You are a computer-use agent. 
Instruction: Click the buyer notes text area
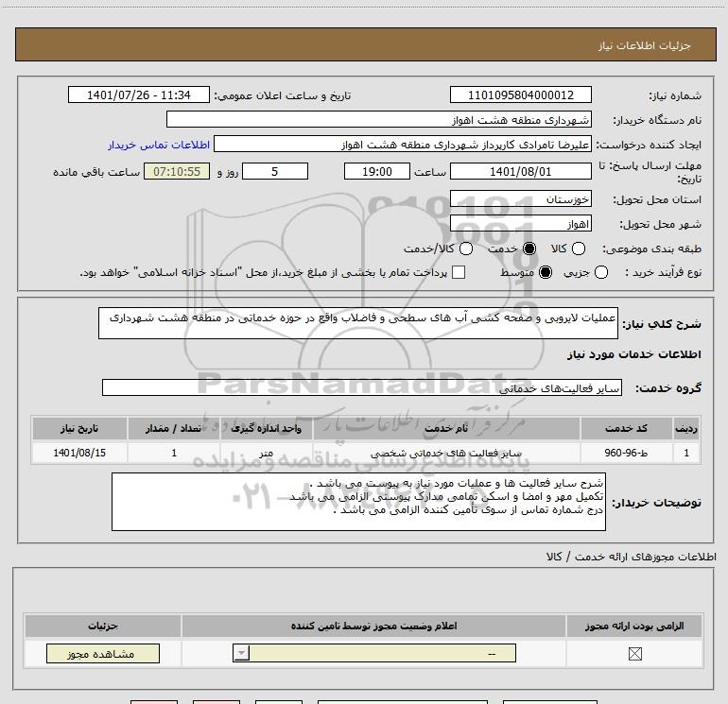pyautogui.click(x=358, y=502)
